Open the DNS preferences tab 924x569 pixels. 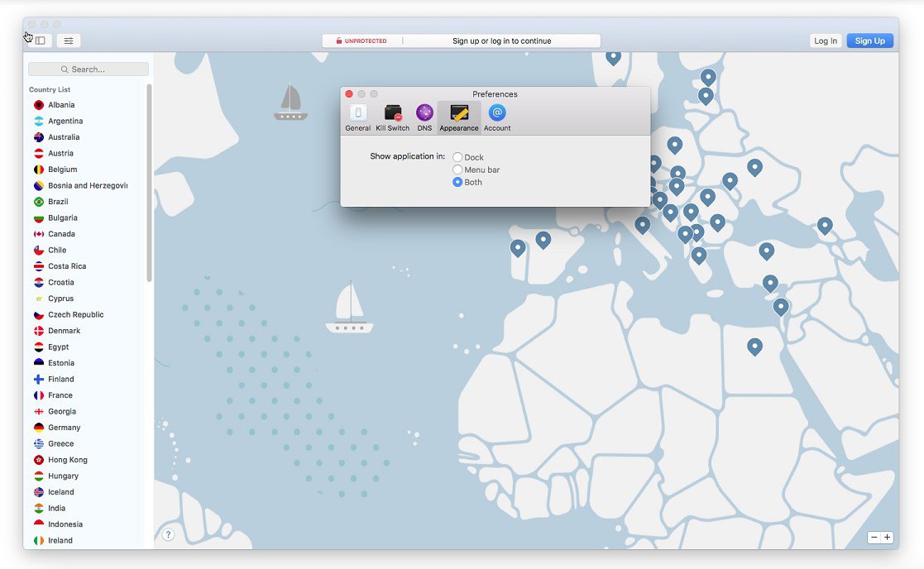(x=424, y=117)
